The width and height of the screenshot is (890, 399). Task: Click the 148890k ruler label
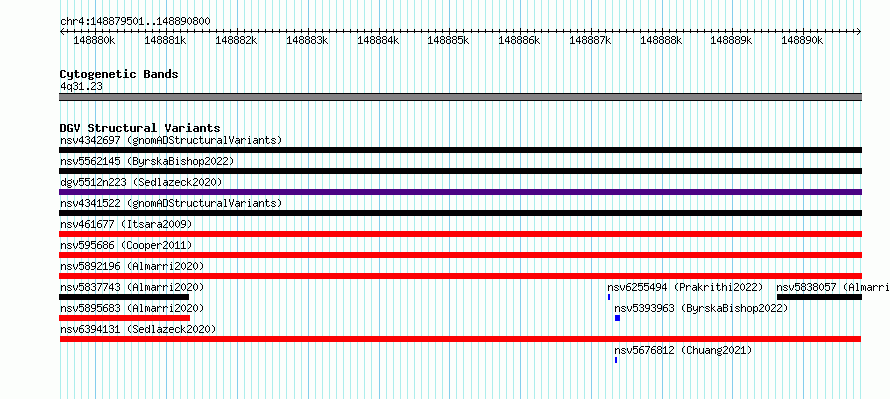pos(803,40)
